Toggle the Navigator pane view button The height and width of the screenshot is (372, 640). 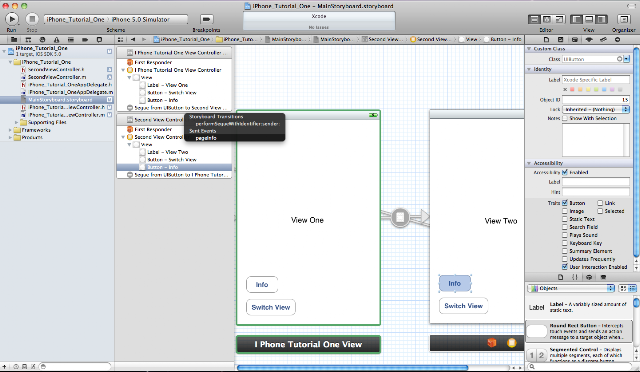[576, 19]
